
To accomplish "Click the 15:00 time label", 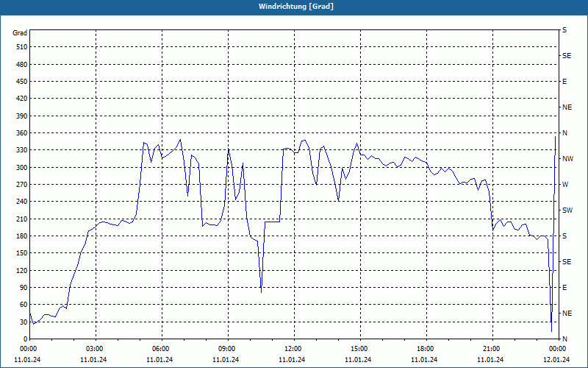I will coord(358,349).
